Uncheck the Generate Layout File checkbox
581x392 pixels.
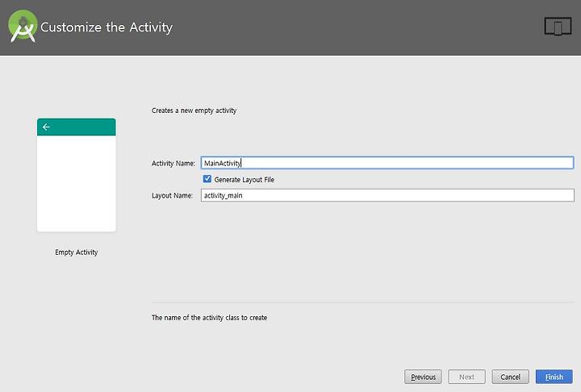pos(207,179)
